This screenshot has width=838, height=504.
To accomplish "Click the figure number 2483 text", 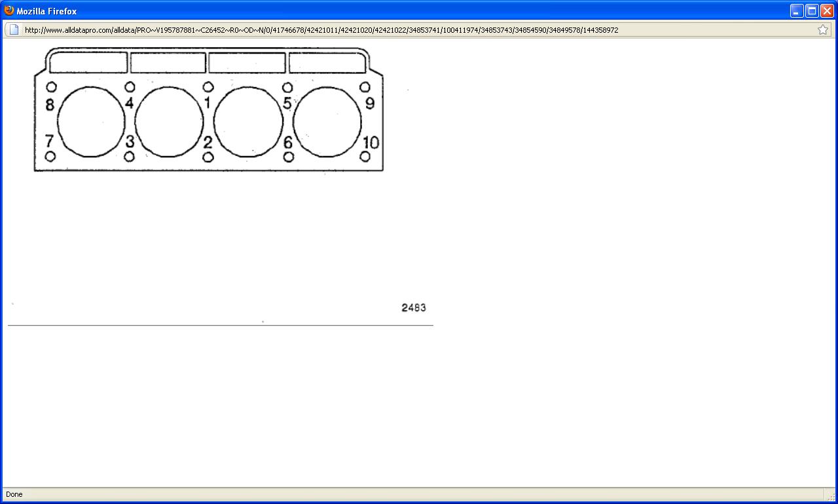I will [x=414, y=308].
